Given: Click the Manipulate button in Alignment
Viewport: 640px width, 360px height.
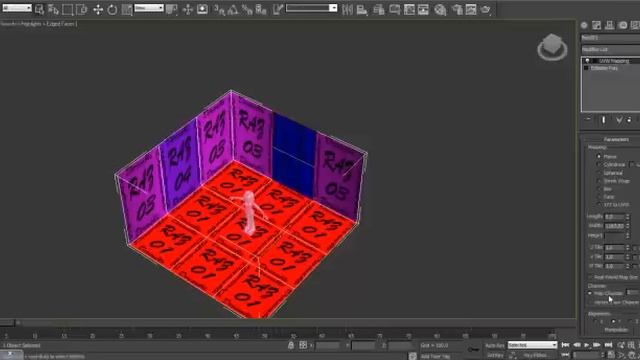Looking at the screenshot, I should pyautogui.click(x=616, y=330).
